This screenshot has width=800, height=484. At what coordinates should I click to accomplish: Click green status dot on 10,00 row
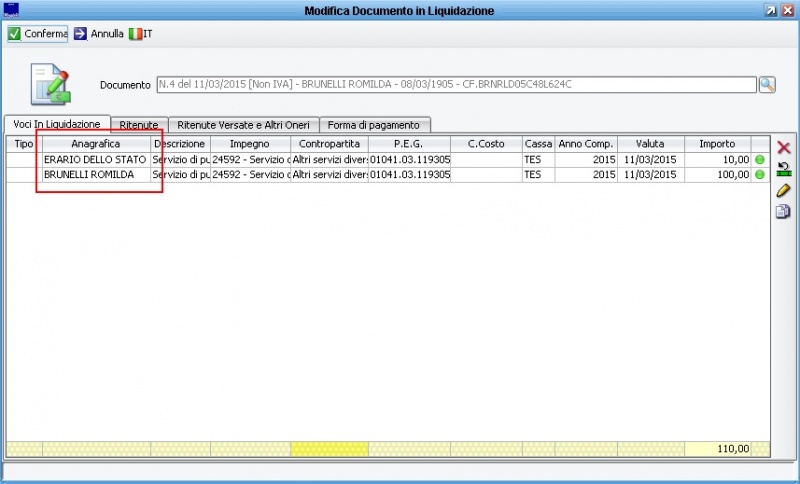click(x=760, y=159)
